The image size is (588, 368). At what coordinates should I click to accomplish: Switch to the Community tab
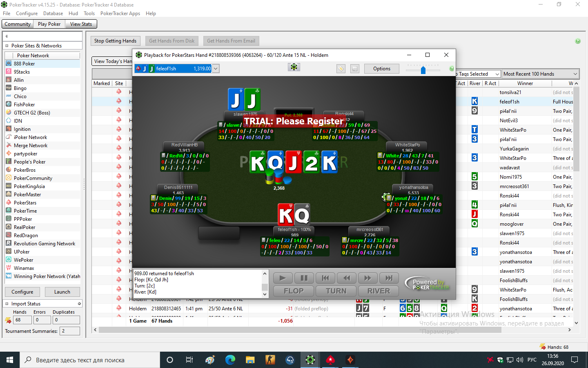18,24
